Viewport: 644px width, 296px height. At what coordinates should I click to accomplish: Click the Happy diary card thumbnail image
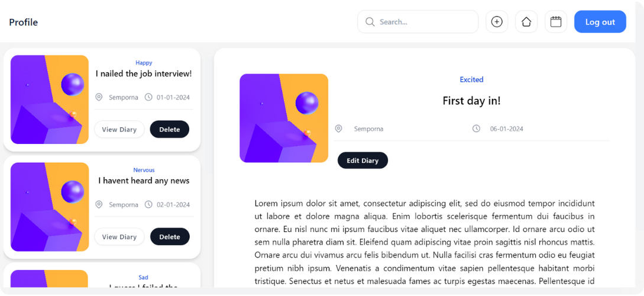click(50, 99)
